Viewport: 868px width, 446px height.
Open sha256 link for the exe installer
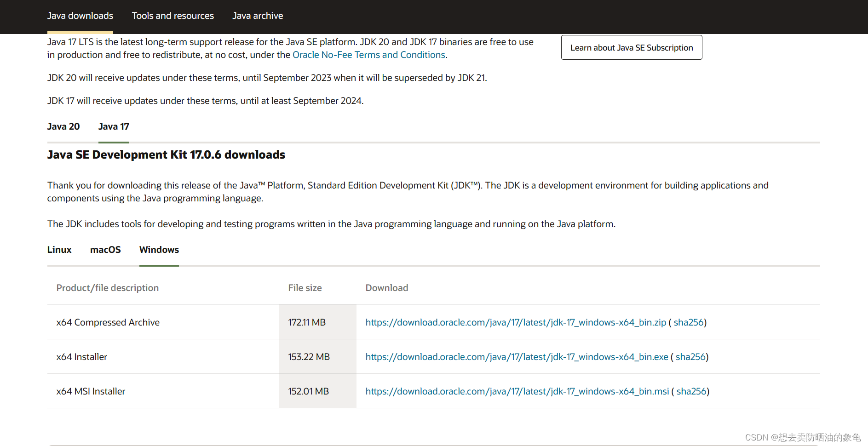[x=690, y=357]
